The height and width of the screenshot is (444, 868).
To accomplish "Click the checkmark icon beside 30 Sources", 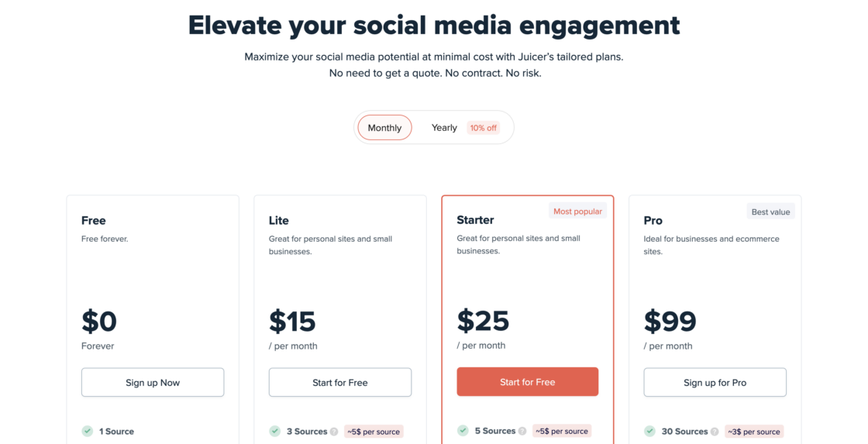I will pyautogui.click(x=649, y=432).
